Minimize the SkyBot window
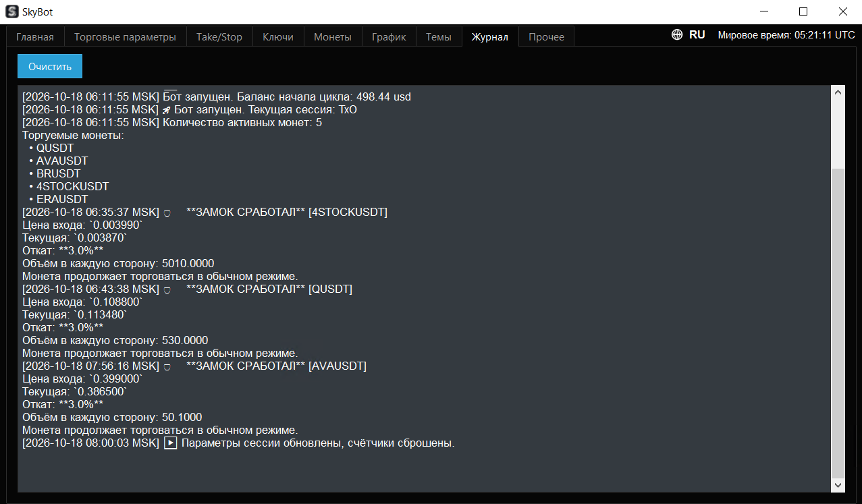Image resolution: width=862 pixels, height=504 pixels. 764,11
